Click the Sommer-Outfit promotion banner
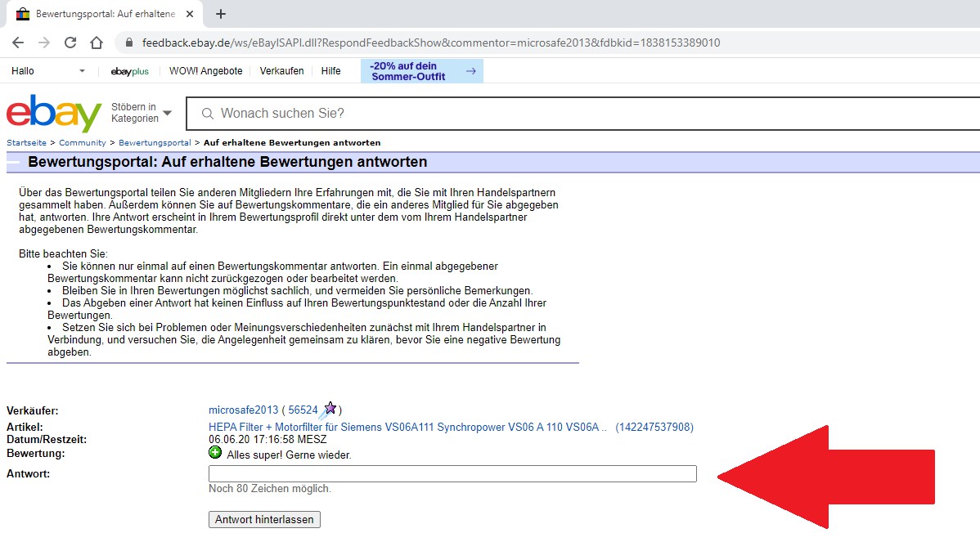The width and height of the screenshot is (980, 551). coord(421,71)
